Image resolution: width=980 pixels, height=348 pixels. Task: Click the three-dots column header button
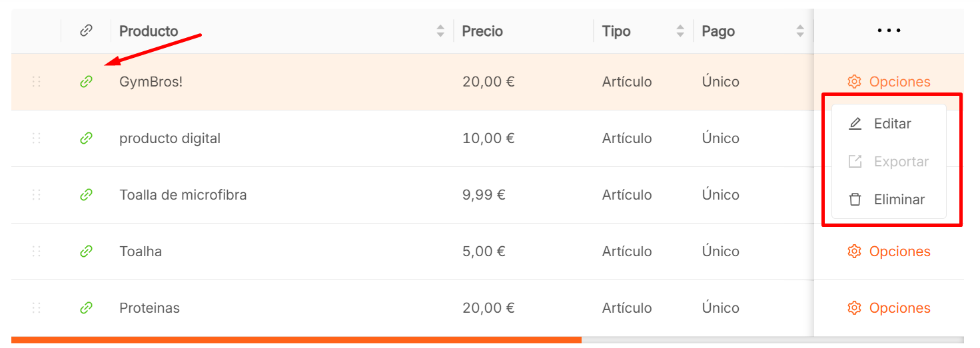tap(889, 31)
